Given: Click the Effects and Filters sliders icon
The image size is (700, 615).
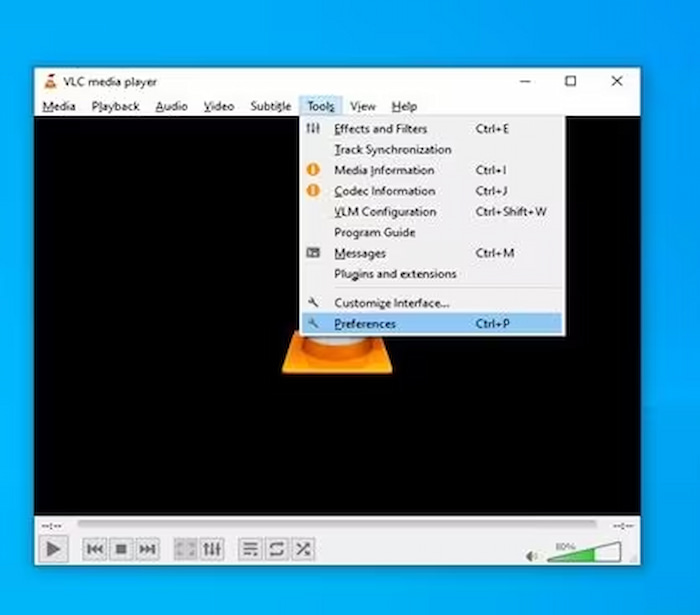Looking at the screenshot, I should click(313, 129).
